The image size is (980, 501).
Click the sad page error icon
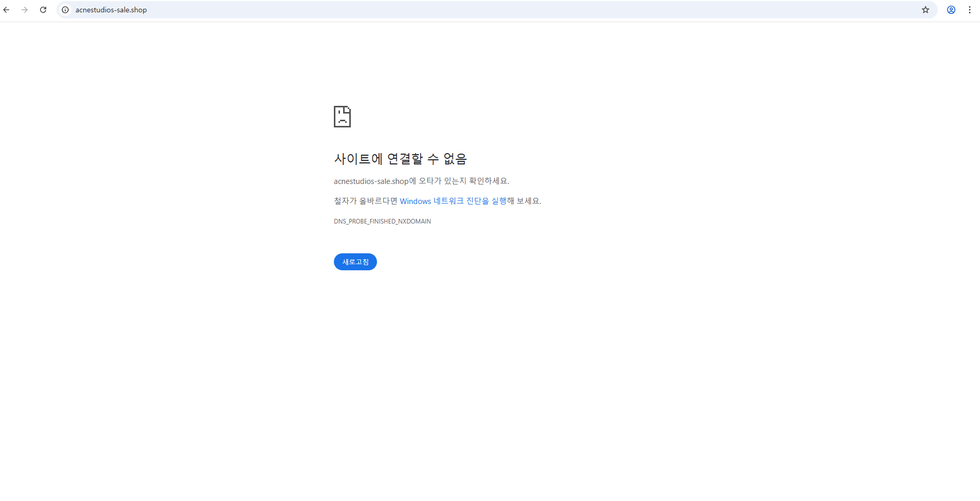[342, 117]
